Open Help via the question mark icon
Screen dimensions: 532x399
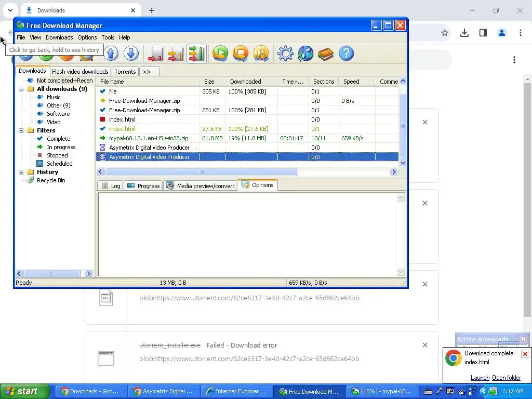[346, 54]
